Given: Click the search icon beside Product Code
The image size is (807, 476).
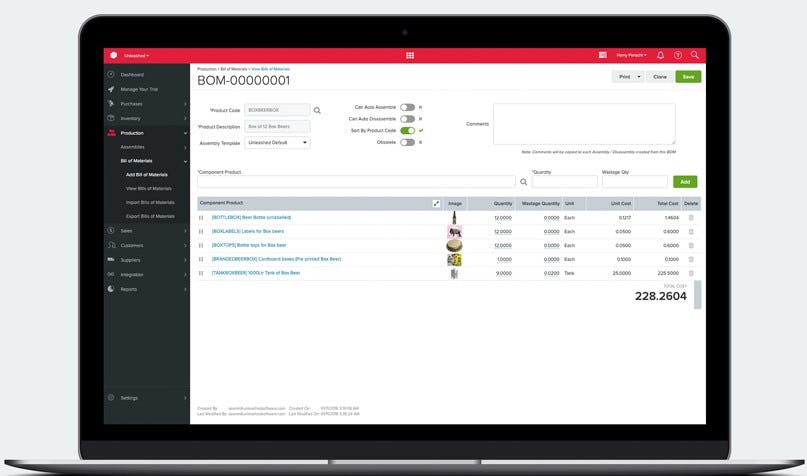Looking at the screenshot, I should 317,110.
